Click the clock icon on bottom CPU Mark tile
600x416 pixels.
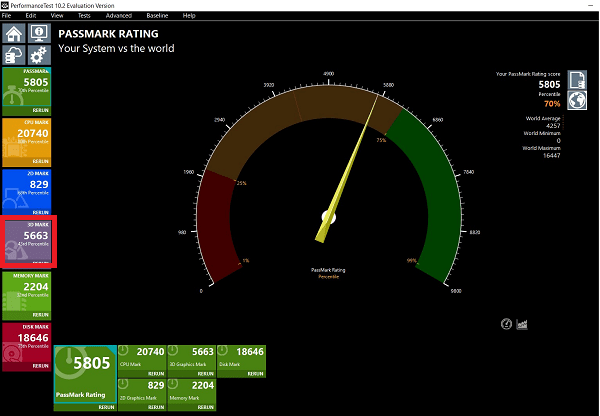[x=123, y=350]
